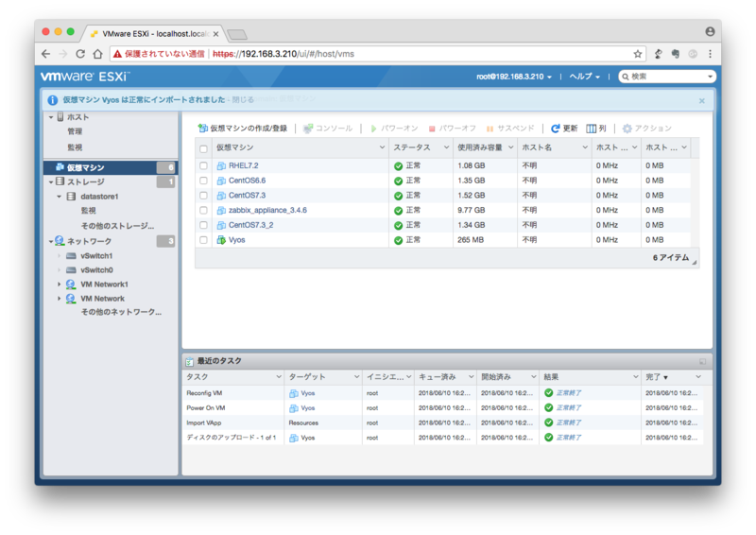Expand the VM Network1 tree node
The image size is (756, 535).
tap(60, 285)
